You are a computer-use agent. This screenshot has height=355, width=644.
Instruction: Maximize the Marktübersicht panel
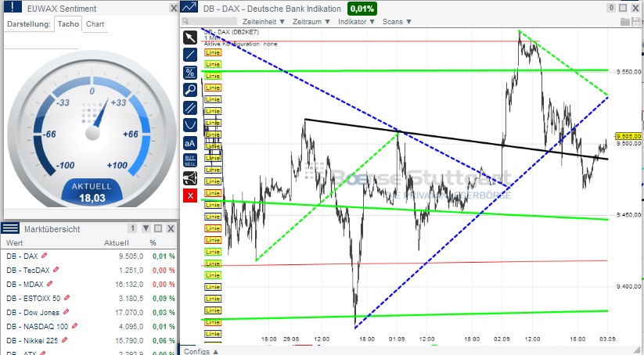tap(158, 228)
